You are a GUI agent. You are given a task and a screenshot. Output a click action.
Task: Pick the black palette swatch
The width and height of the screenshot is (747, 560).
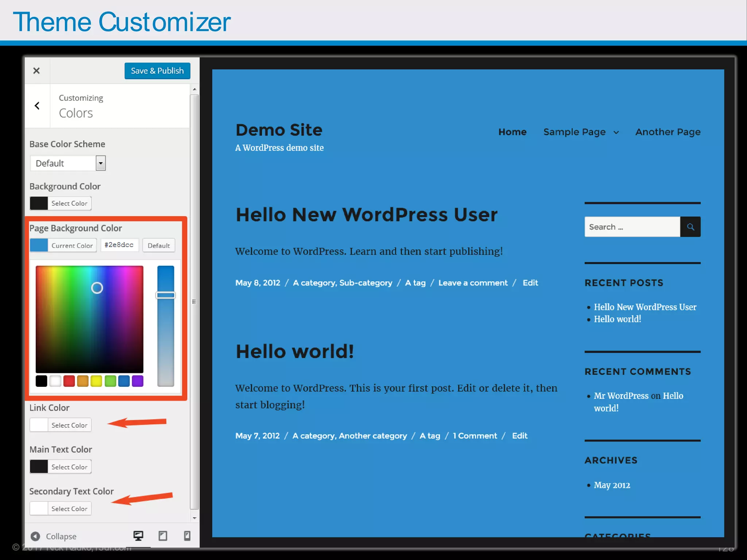42,381
